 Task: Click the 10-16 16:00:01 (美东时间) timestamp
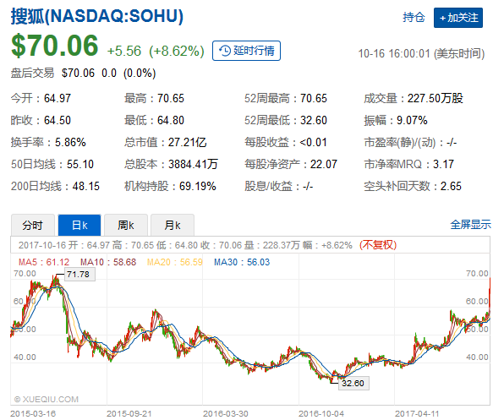click(x=421, y=53)
